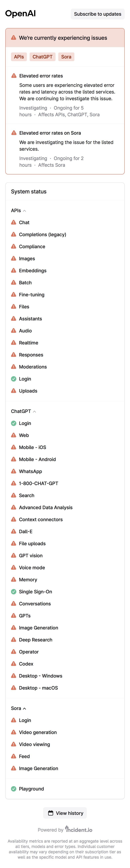Open View history
The width and height of the screenshot is (130, 868).
click(x=65, y=813)
